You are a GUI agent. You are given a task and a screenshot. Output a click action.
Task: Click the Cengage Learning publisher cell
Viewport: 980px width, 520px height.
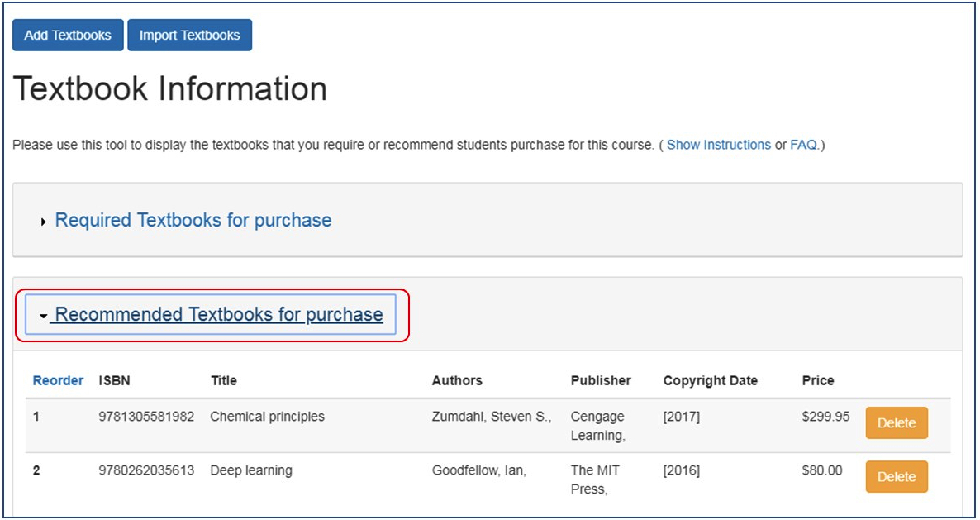pos(597,426)
